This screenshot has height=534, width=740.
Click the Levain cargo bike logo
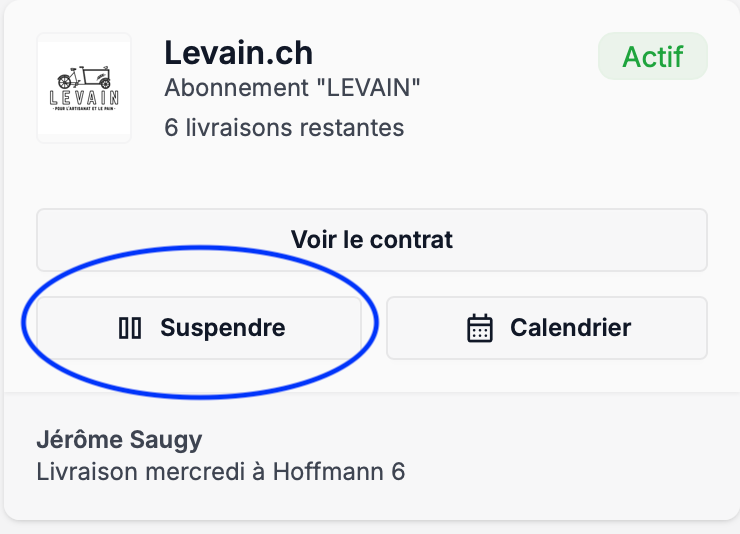(84, 88)
